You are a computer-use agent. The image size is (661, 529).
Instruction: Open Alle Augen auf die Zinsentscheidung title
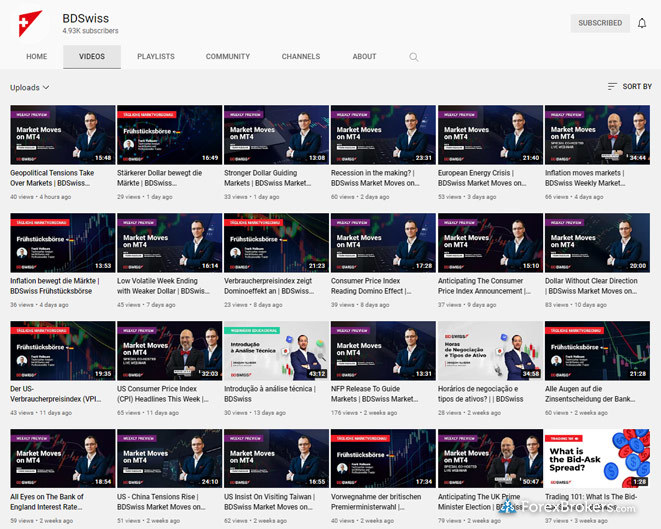[x=590, y=394]
